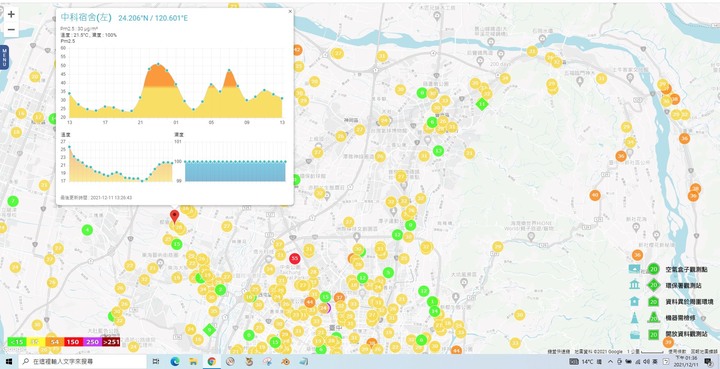Select the red 55 station marker
720x369 pixels.
tap(295, 258)
